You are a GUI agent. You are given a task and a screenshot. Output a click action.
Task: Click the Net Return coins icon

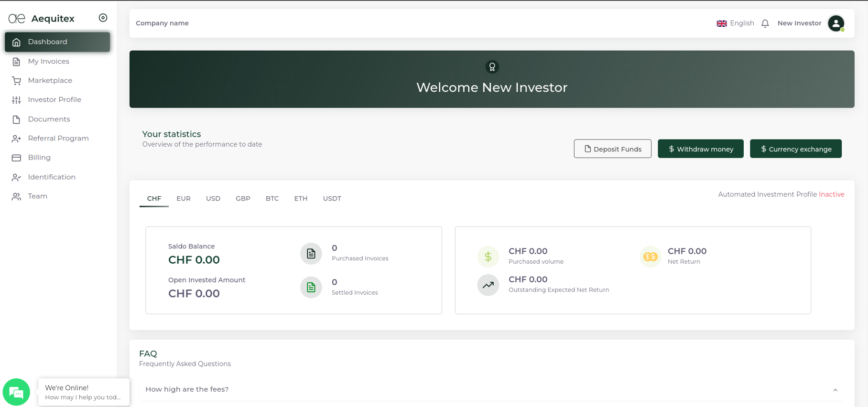[650, 257]
